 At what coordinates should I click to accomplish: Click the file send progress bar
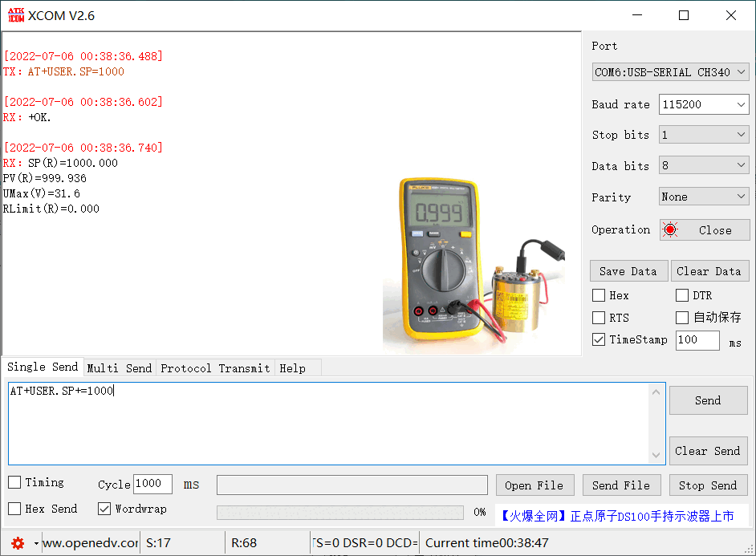(339, 512)
